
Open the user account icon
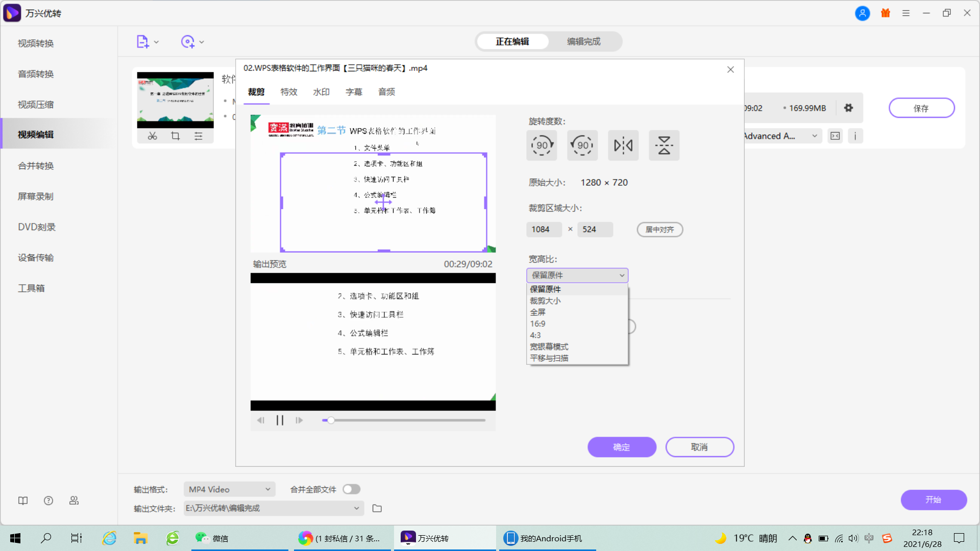(862, 13)
